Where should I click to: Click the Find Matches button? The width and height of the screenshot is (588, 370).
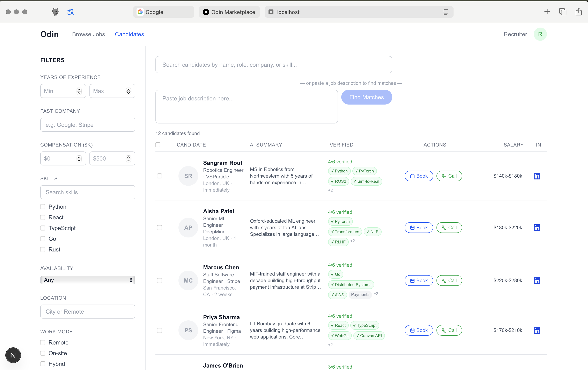tap(367, 97)
